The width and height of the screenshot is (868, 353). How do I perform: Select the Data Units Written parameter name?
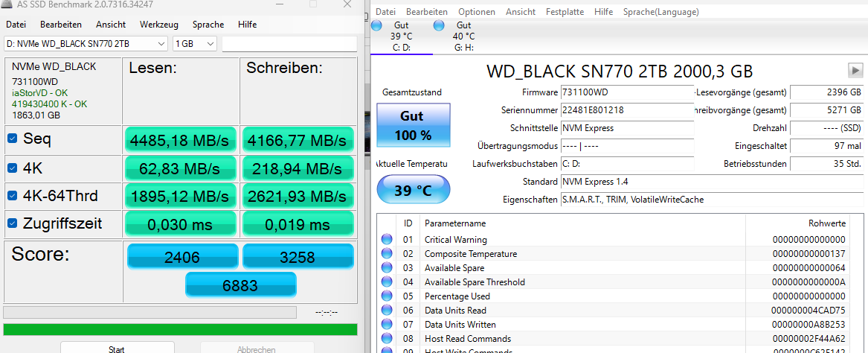pos(460,324)
